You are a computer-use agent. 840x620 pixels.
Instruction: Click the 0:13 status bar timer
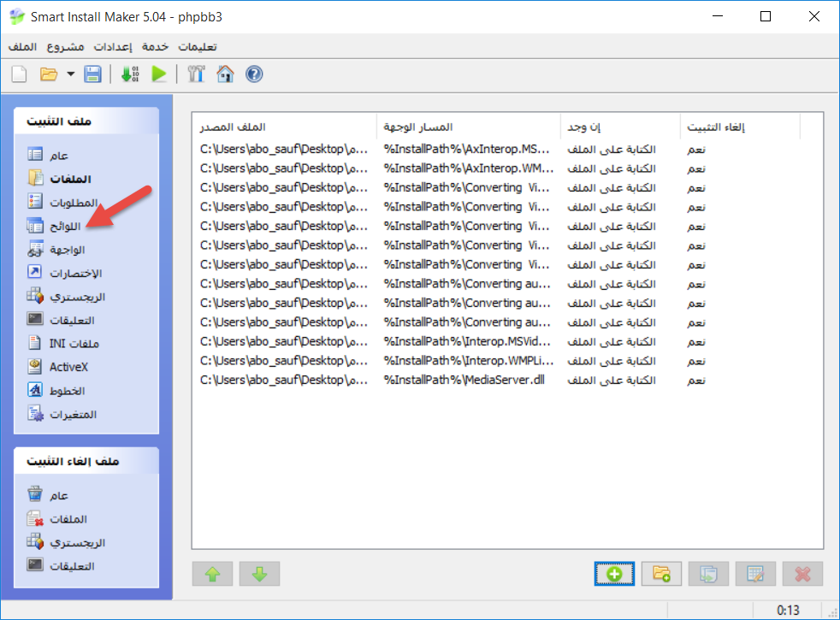coord(788,611)
